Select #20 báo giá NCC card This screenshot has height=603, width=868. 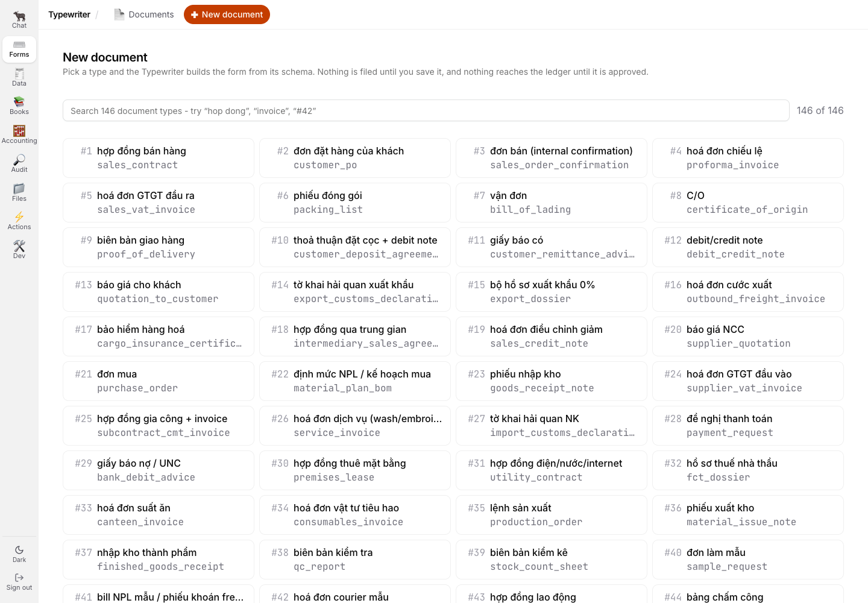pos(748,336)
